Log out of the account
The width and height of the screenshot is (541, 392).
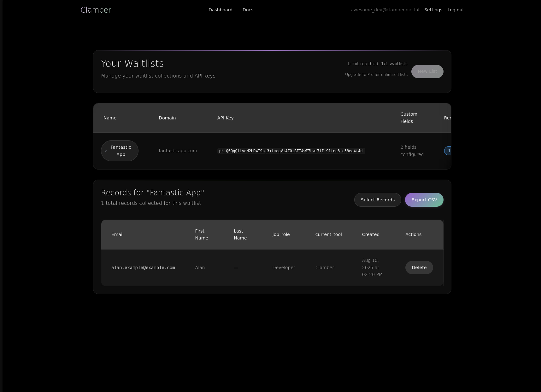(456, 10)
